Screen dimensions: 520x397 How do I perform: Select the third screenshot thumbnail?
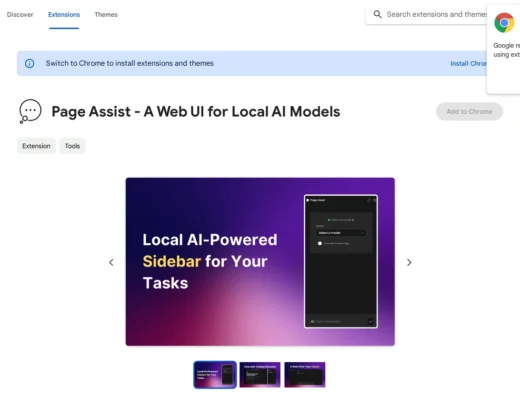(305, 375)
